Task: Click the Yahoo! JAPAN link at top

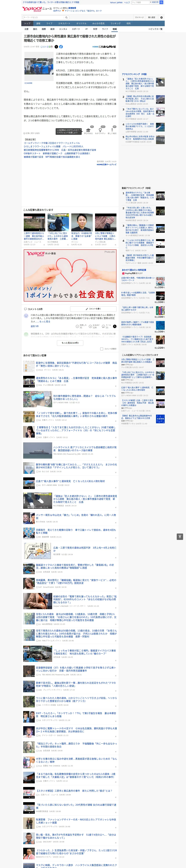Action: [116, 2]
